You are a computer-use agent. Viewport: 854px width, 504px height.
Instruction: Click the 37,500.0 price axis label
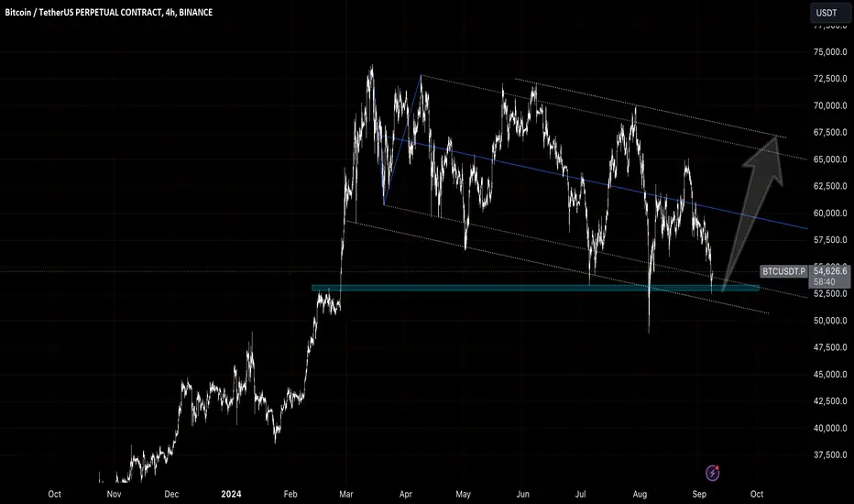pyautogui.click(x=830, y=455)
